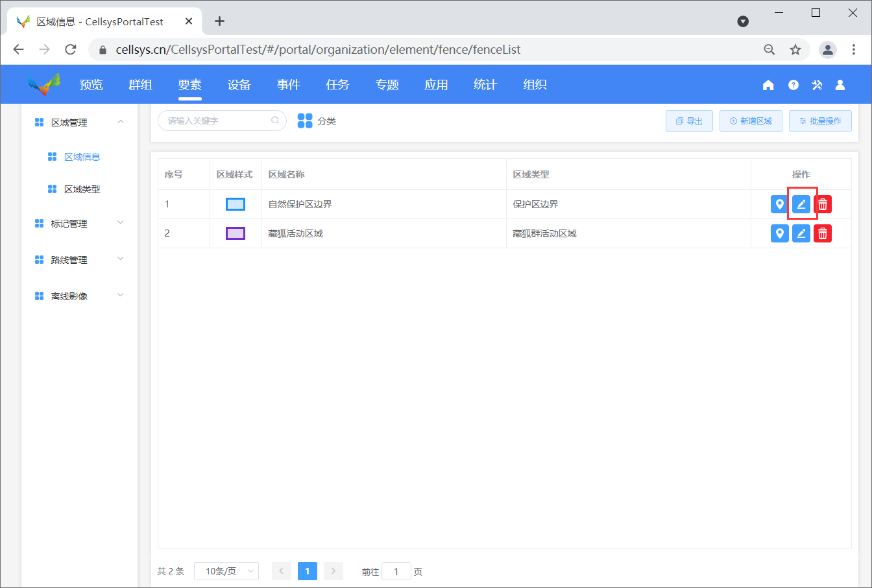This screenshot has width=872, height=588.
Task: View site security lock icon
Action: (x=102, y=49)
